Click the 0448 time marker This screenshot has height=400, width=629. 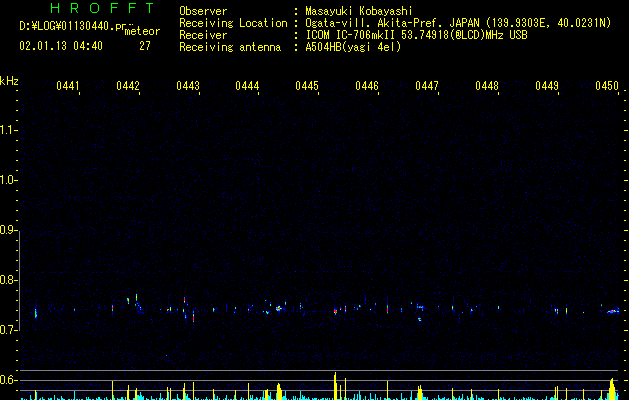tap(487, 86)
